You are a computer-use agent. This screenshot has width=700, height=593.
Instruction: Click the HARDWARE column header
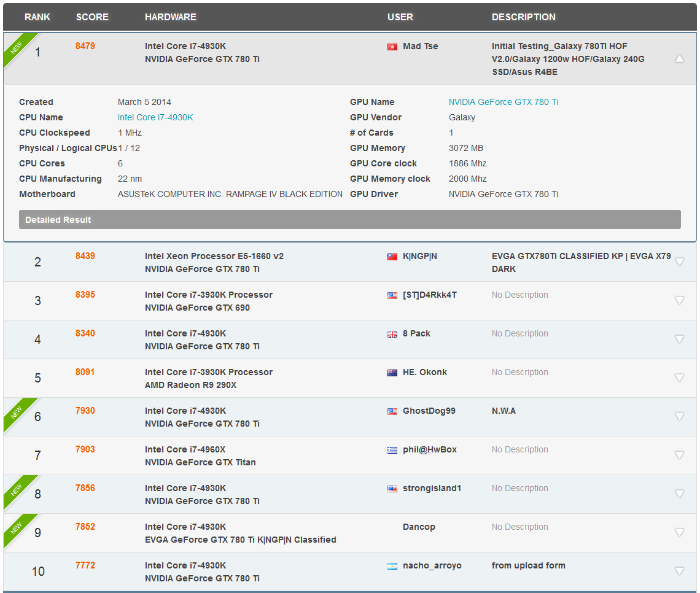171,17
